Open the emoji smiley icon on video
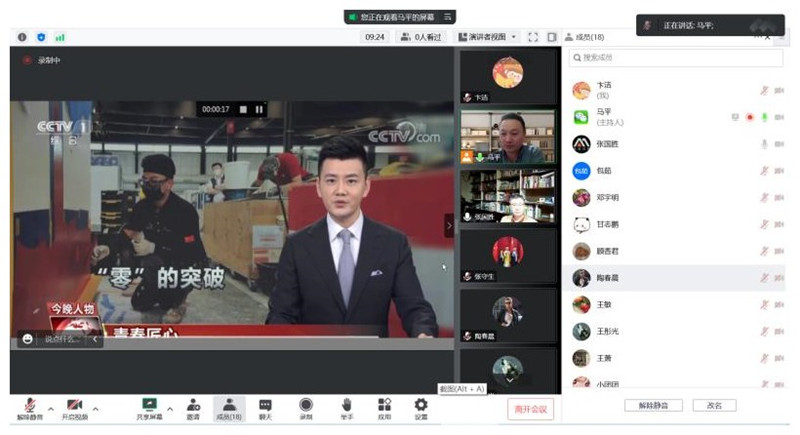This screenshot has height=435, width=800. click(28, 339)
